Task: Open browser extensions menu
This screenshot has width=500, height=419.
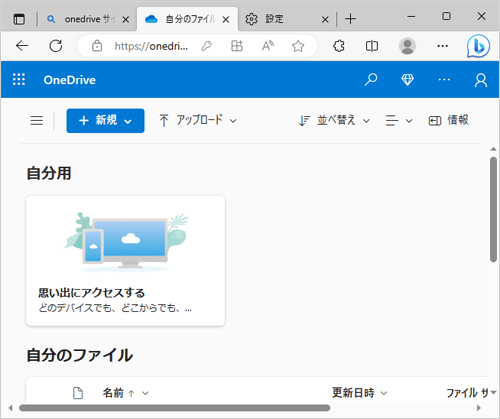Action: [339, 46]
